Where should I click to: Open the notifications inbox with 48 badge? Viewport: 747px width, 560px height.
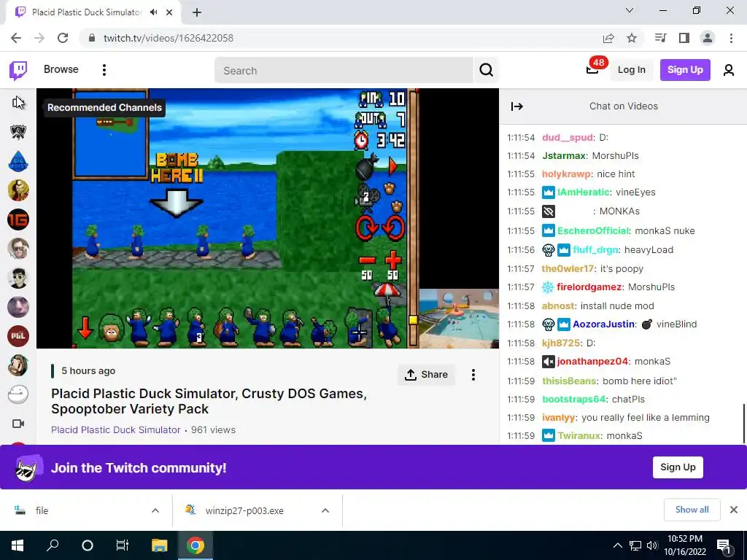click(592, 70)
